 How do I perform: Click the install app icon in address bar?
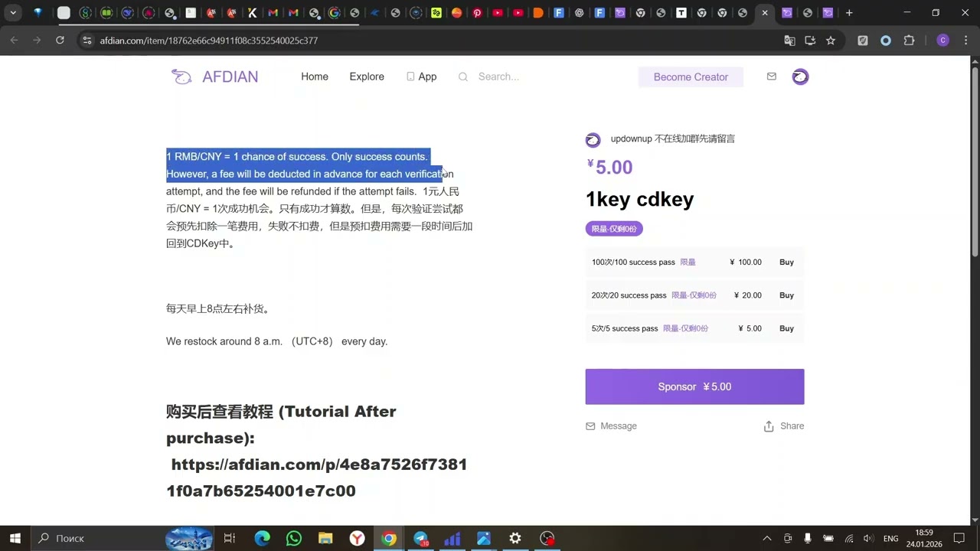click(810, 41)
